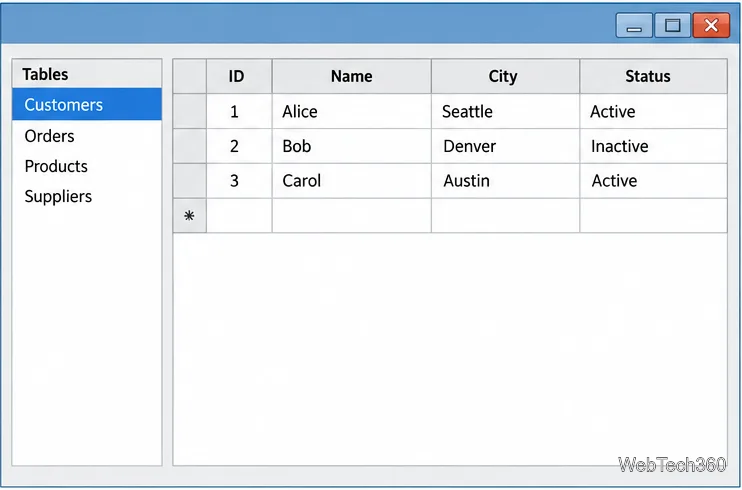Viewport: 742px width, 490px height.
Task: Close the window with the red X
Action: (x=711, y=25)
